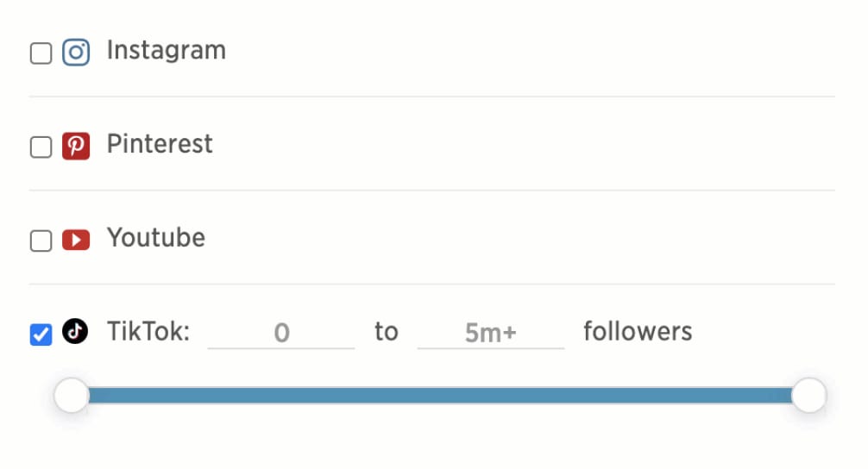
Task: Click the red Youtube play icon
Action: point(76,240)
